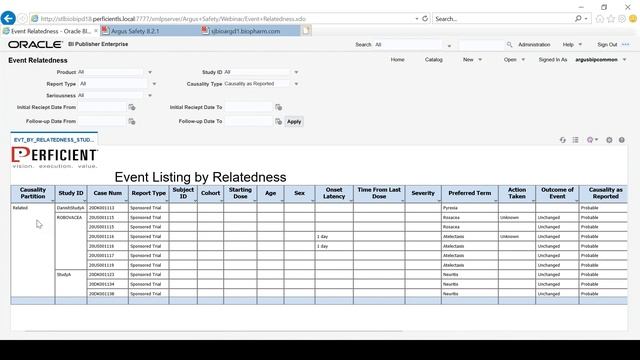
Task: Open a new browser tab button
Action: (x=306, y=31)
